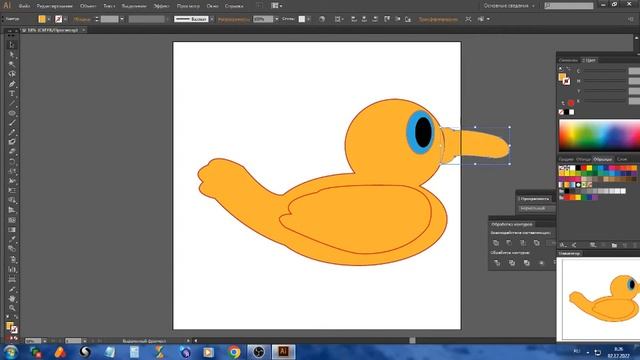Click the Обводка link in control bar
Screen dimensions: 640x360
(82, 19)
